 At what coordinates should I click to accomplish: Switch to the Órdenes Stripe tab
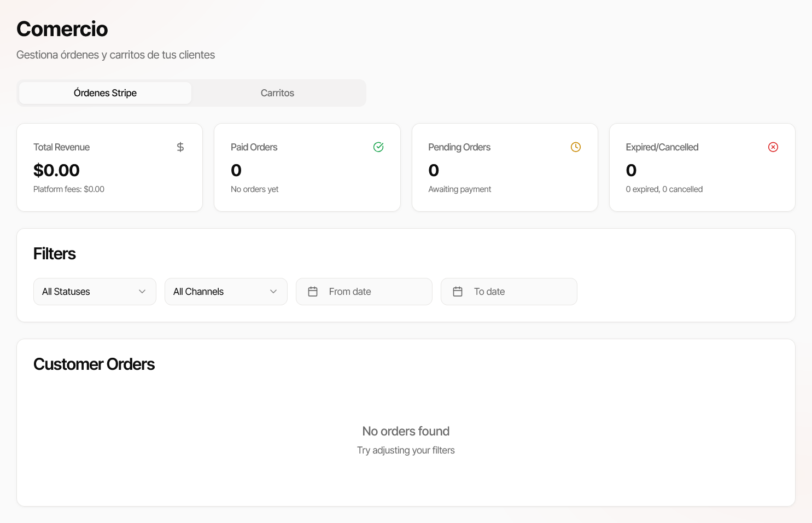[x=105, y=93]
